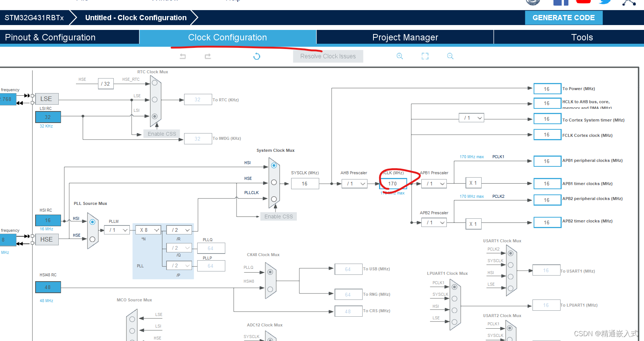The image size is (644, 341).
Task: Select PCLK2 in USART1 Clock Mux
Action: [x=510, y=254]
